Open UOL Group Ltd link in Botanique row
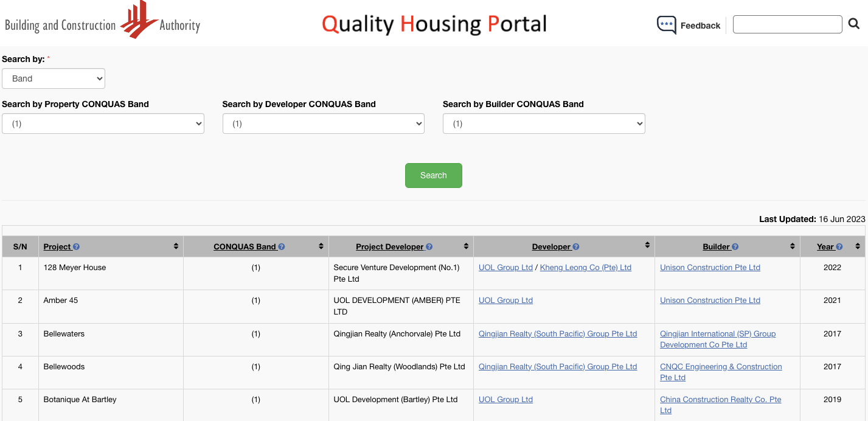Viewport: 868px width, 421px height. point(505,400)
